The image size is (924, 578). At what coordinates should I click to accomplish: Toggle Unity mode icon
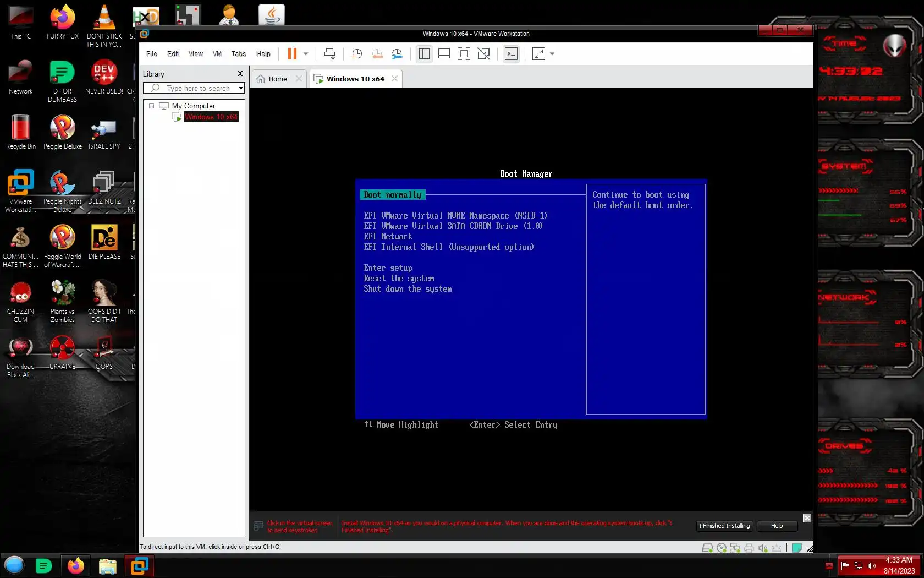click(483, 54)
